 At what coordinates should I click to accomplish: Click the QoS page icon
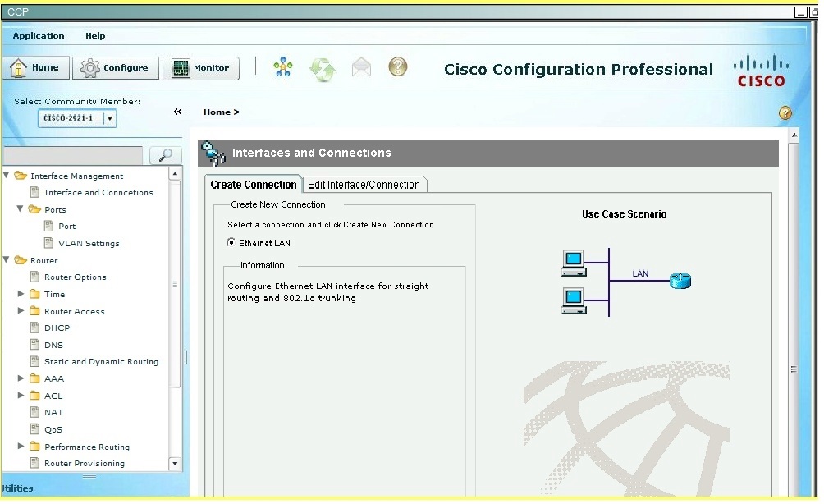[x=34, y=429]
